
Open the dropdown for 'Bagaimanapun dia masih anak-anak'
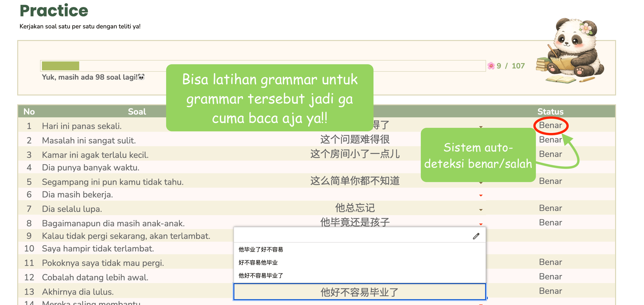[x=481, y=224]
